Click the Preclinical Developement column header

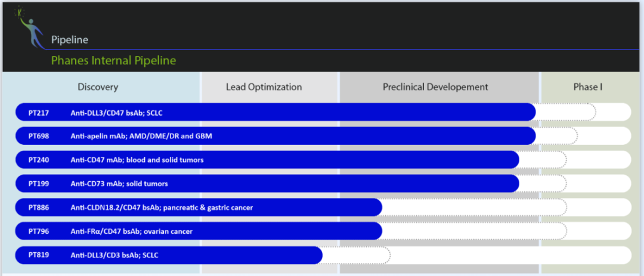pyautogui.click(x=435, y=87)
